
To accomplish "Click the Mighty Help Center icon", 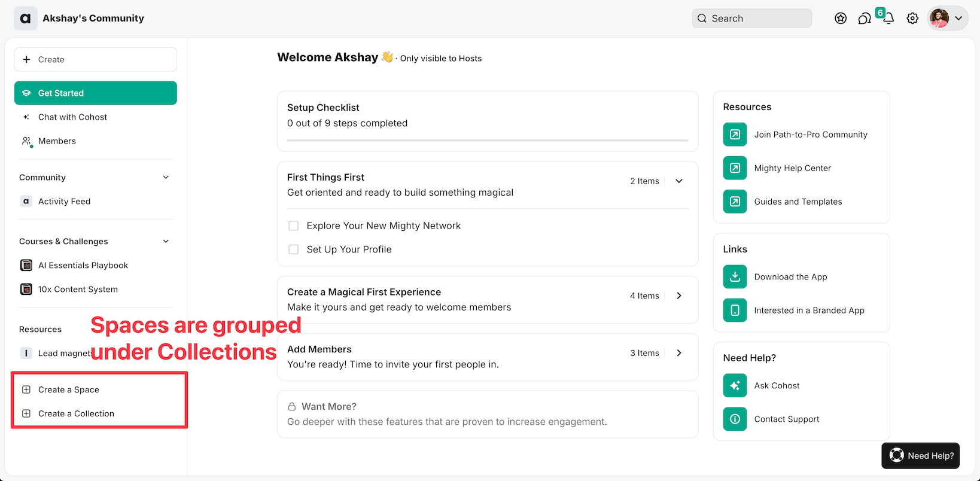I will pos(735,168).
